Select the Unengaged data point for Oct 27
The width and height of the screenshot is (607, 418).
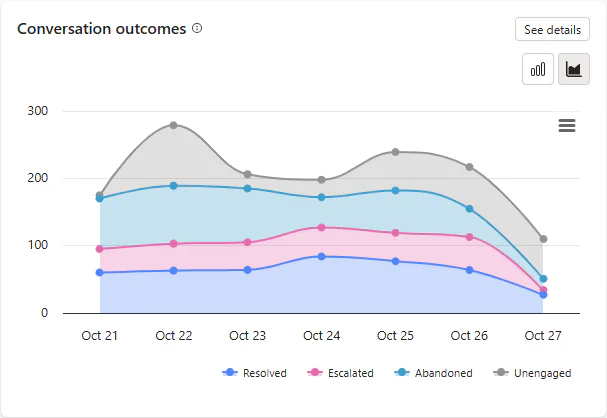[543, 239]
